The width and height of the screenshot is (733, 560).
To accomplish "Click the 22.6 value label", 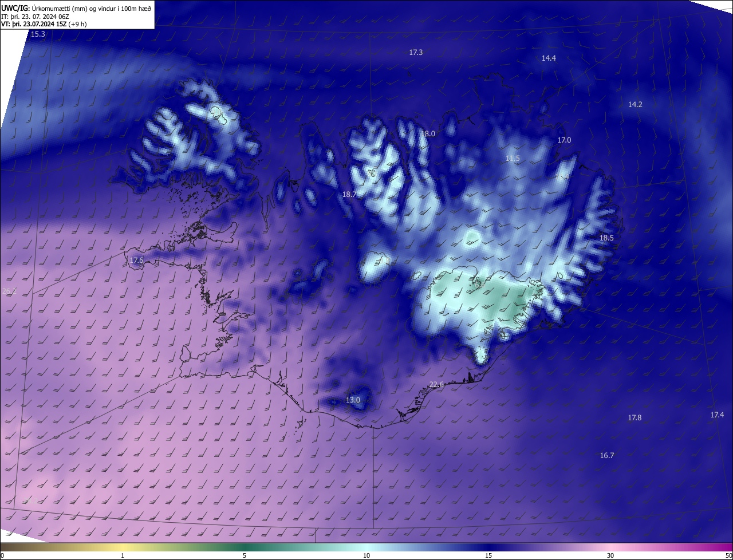I will pos(436,385).
